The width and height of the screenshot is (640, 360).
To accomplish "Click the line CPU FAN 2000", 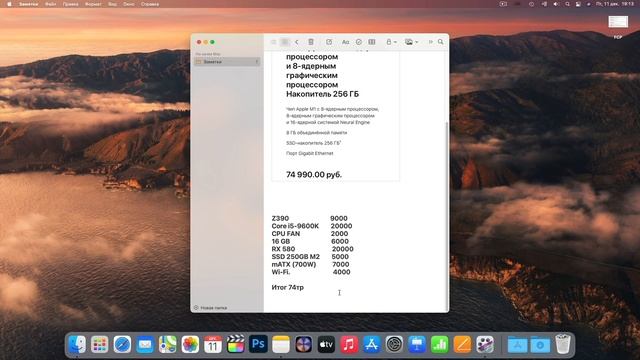I will [310, 233].
